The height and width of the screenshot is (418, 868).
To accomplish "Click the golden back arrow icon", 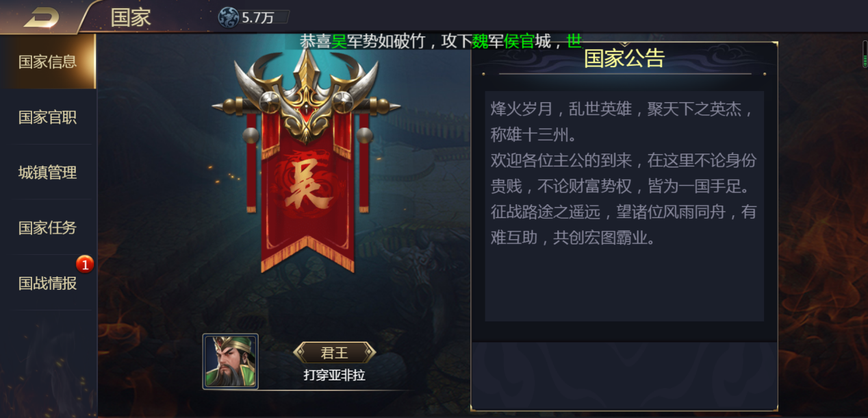I will click(x=41, y=18).
